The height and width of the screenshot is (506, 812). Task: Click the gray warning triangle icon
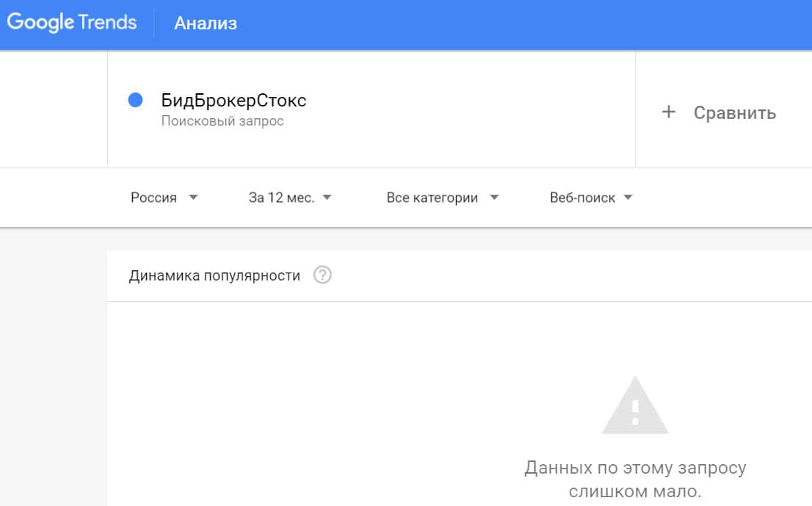635,407
